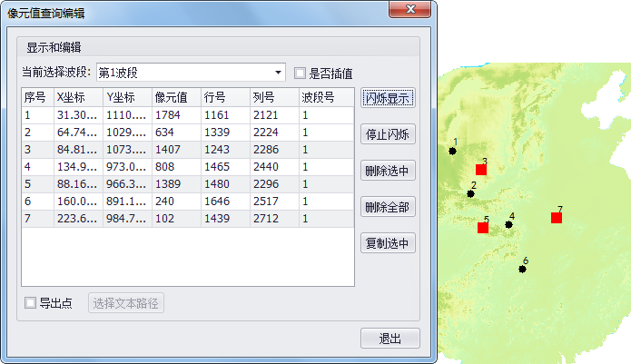The height and width of the screenshot is (364, 631).
Task: Click the 退出 button
Action: coord(389,339)
